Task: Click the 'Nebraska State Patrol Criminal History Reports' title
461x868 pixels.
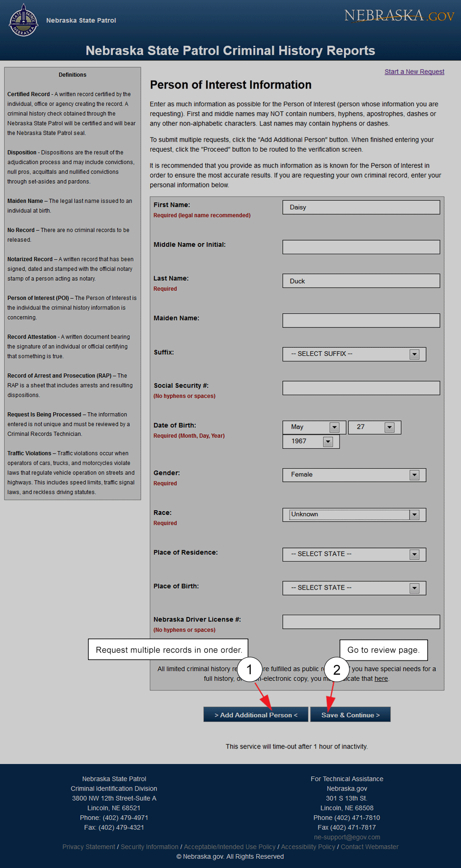Action: coord(230,50)
